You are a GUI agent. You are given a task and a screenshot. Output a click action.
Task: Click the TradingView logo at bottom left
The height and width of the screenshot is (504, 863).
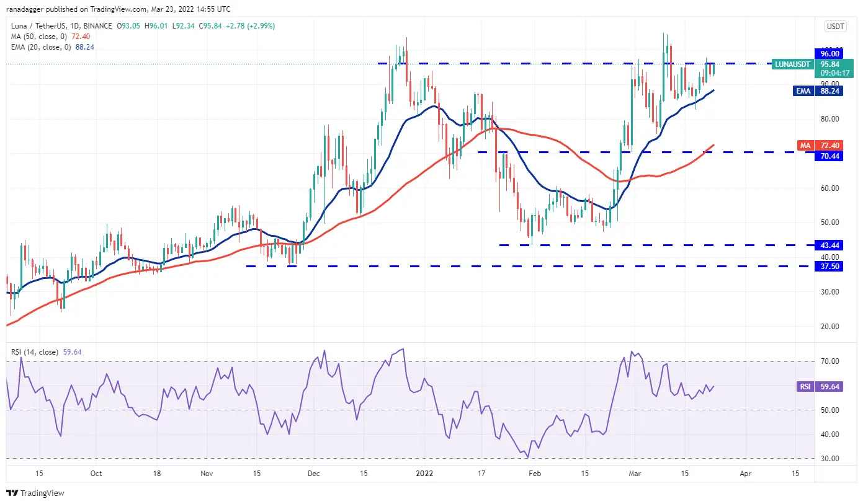(35, 493)
